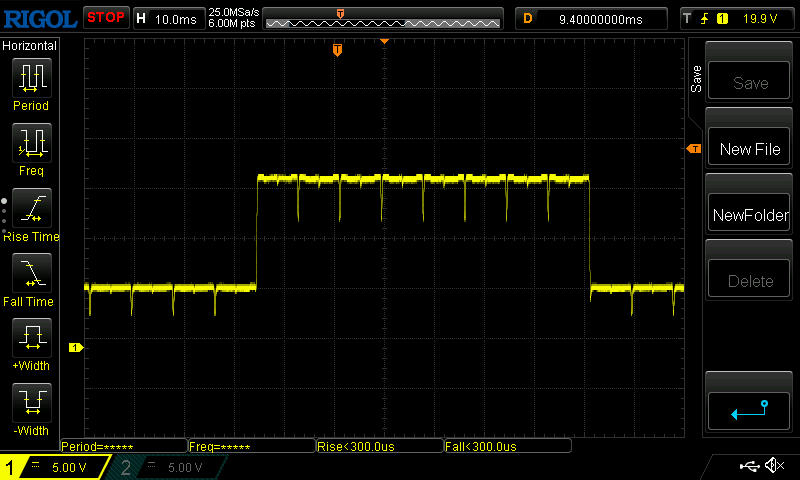The height and width of the screenshot is (480, 800).
Task: Click the speaker mute icon
Action: click(773, 466)
